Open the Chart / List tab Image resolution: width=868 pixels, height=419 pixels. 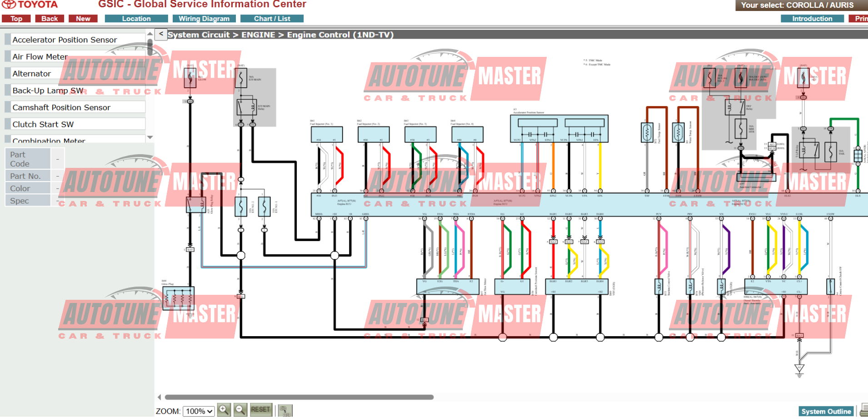click(272, 19)
